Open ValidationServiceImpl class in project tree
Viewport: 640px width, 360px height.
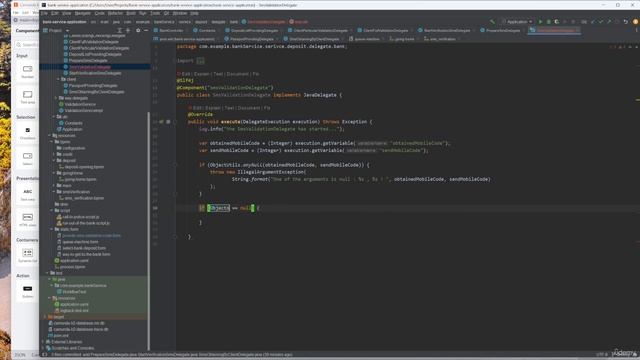[83, 111]
